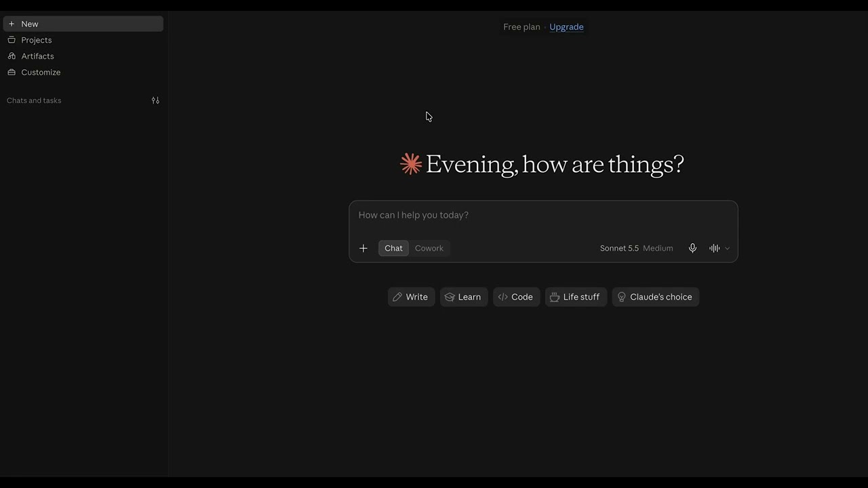Select the Write suggestion chip
The height and width of the screenshot is (488, 868).
(x=411, y=297)
